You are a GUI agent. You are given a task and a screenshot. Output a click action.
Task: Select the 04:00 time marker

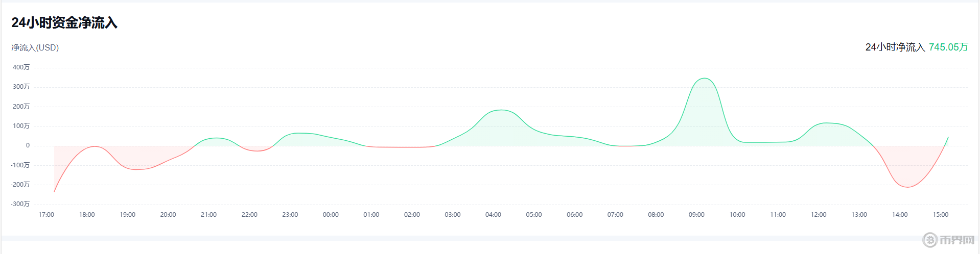(493, 215)
